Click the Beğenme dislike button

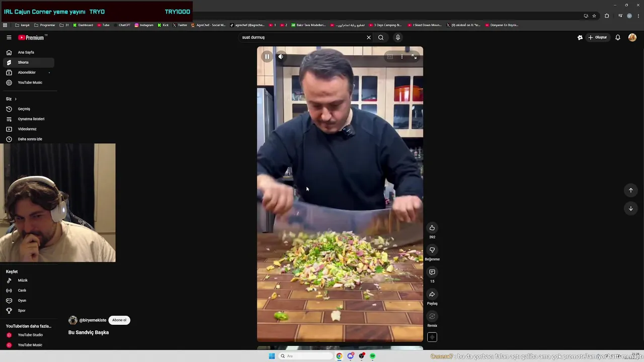point(432,250)
